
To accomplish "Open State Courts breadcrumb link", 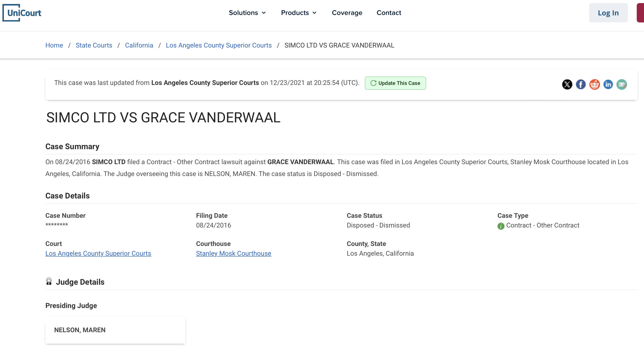I will [94, 45].
